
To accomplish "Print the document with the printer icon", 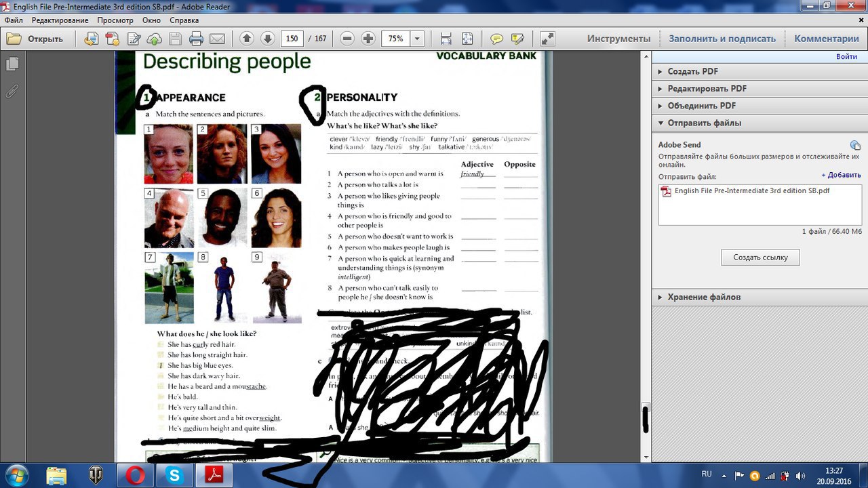I will 196,39.
